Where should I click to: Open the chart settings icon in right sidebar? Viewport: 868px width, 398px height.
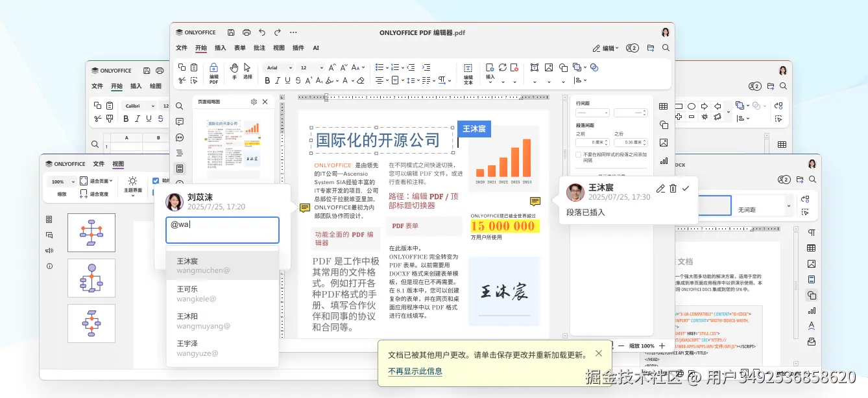click(x=664, y=161)
